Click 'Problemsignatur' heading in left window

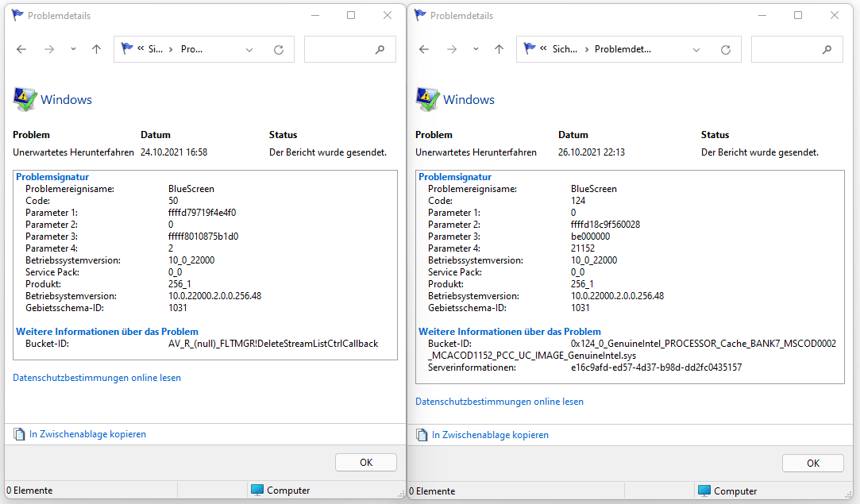[x=52, y=176]
